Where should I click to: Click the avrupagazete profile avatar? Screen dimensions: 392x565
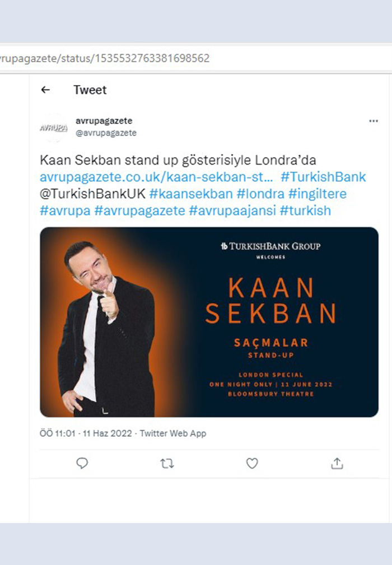pos(53,128)
